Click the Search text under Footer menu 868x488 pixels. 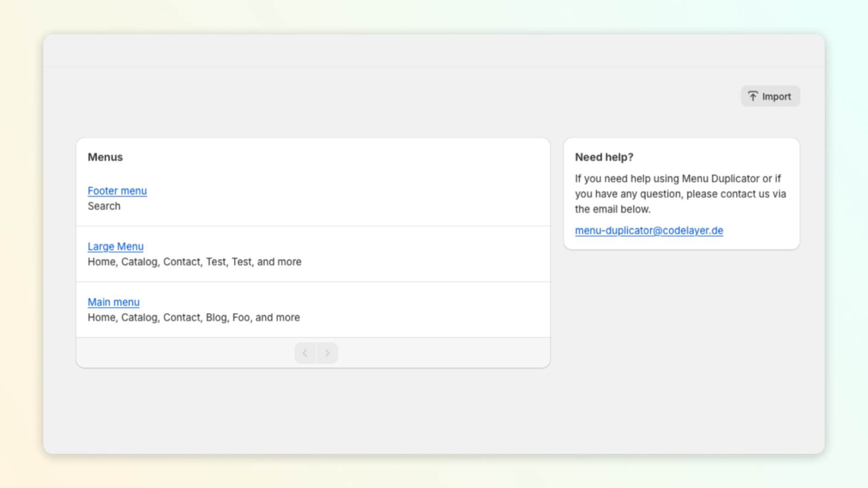(x=104, y=206)
